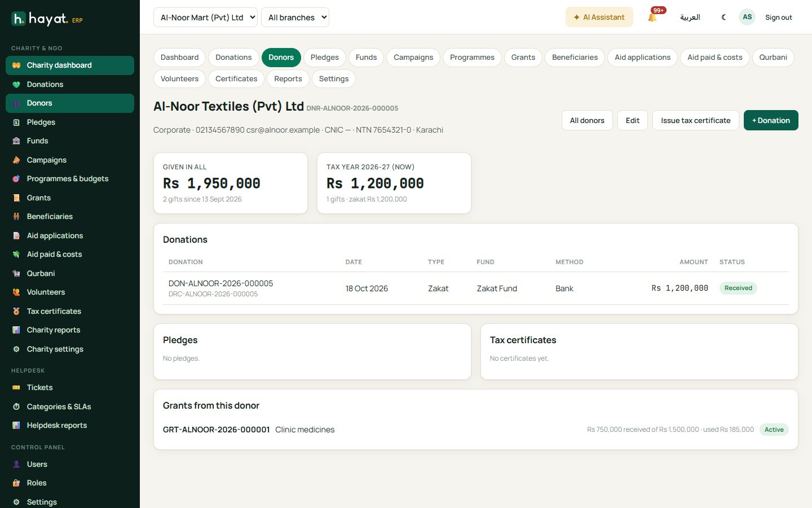
Task: Open Donations heart icon in sidebar
Action: coord(16,85)
